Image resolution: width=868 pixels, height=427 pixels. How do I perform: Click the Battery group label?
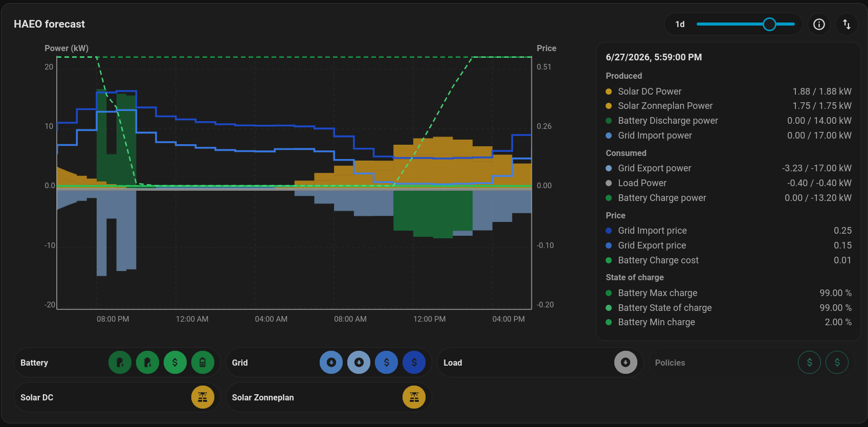click(34, 363)
